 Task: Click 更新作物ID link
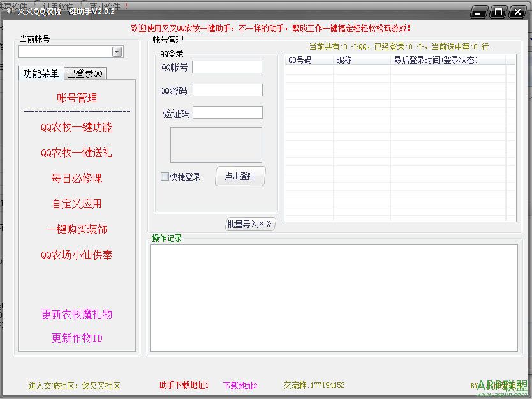(77, 338)
